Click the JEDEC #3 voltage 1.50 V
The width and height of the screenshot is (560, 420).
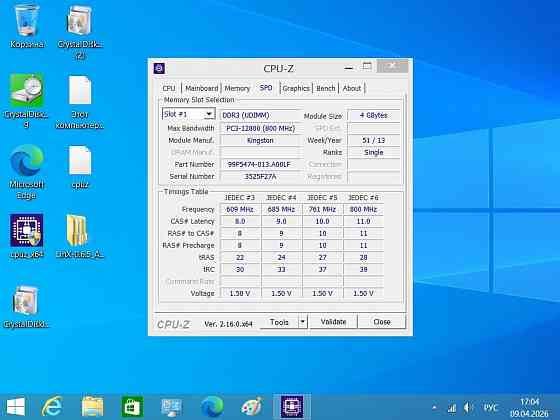click(x=240, y=294)
